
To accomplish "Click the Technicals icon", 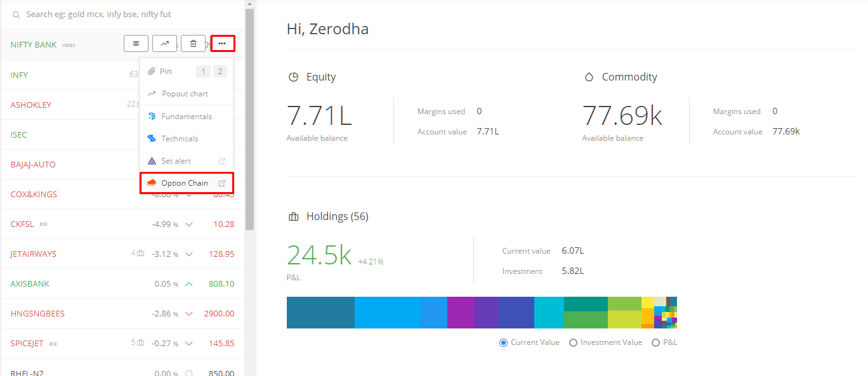I will pyautogui.click(x=152, y=139).
